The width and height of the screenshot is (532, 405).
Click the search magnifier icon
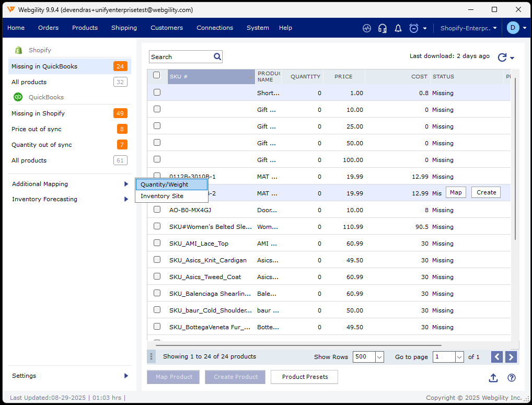pyautogui.click(x=217, y=56)
